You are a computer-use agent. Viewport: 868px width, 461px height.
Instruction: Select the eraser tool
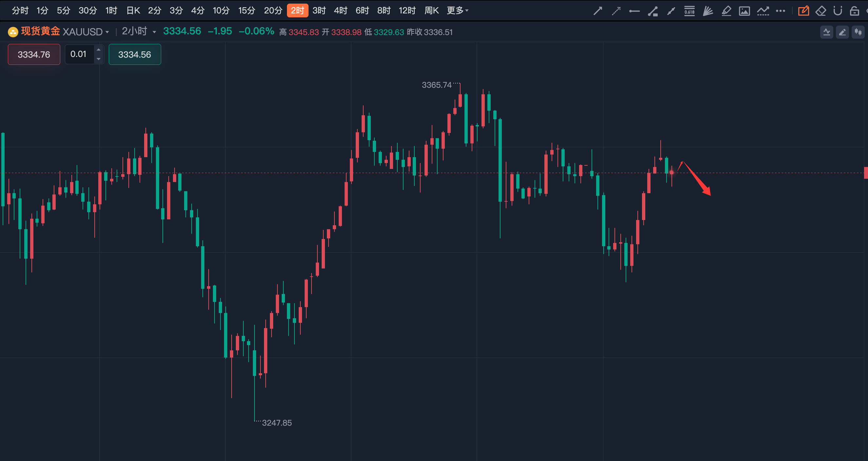[x=821, y=11]
